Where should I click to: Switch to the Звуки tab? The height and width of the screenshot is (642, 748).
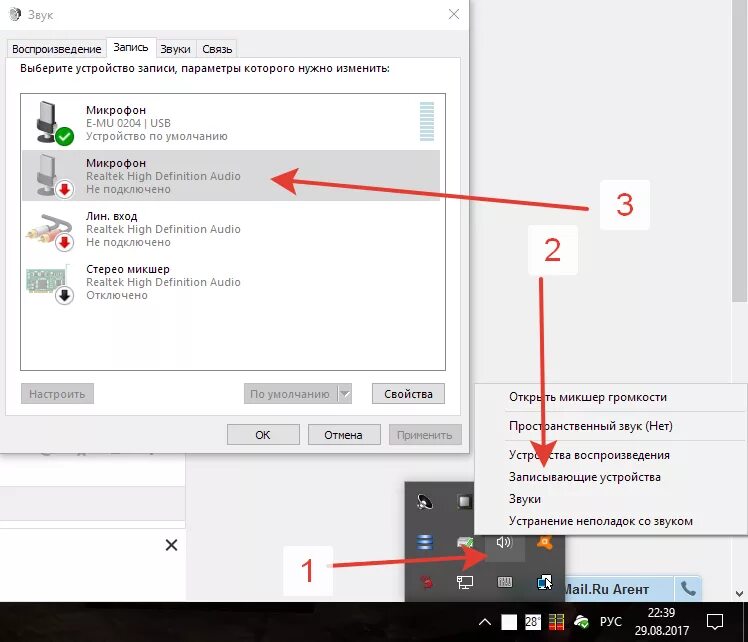(175, 49)
